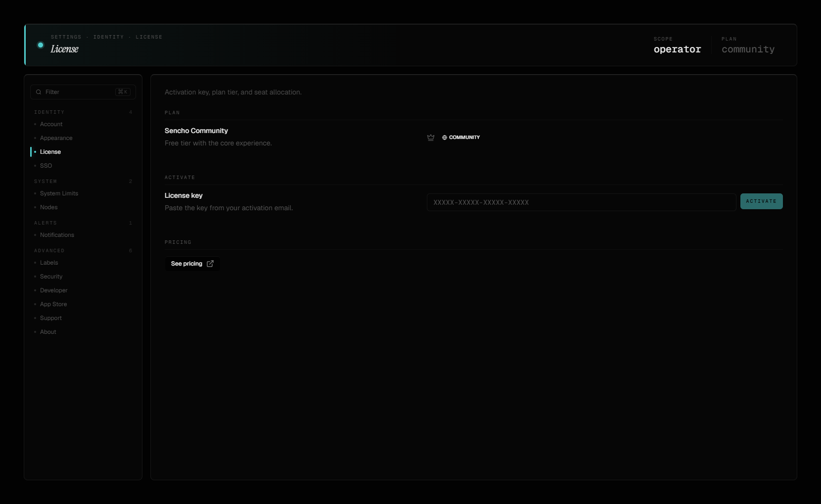This screenshot has width=821, height=504.
Task: Open the App Store section
Action: 53,304
